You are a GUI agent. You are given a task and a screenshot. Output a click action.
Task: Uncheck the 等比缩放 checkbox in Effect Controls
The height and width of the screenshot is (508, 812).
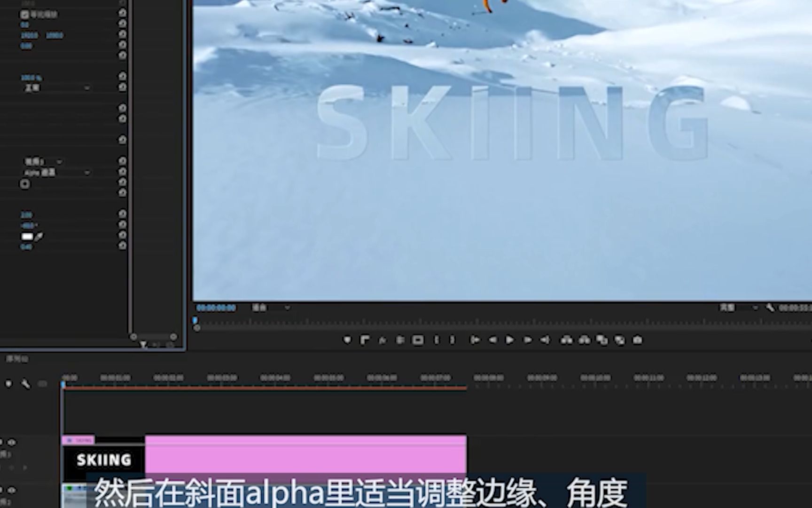tap(24, 14)
